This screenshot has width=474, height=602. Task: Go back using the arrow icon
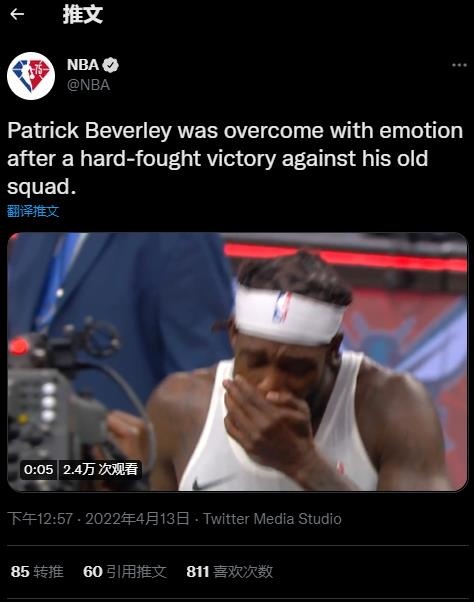click(17, 14)
